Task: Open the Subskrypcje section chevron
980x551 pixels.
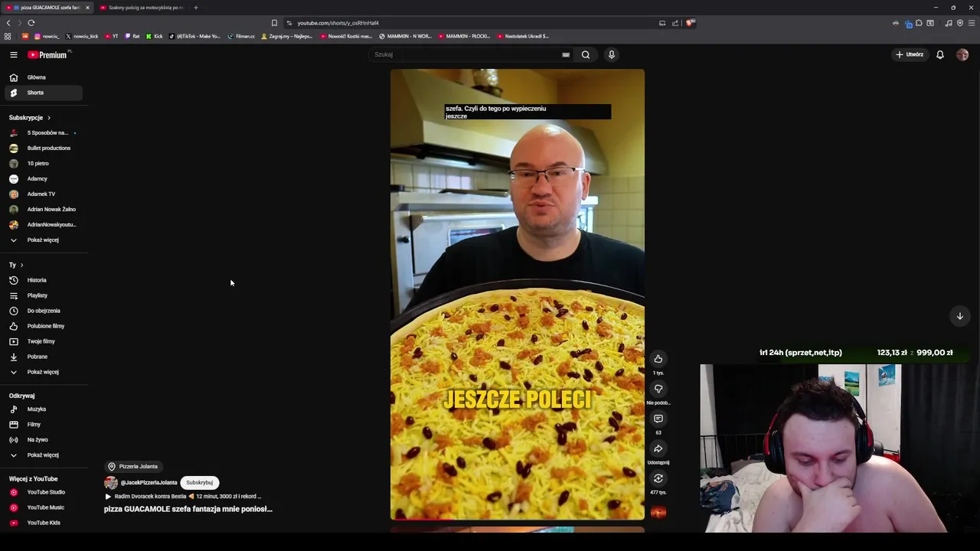Action: pos(48,118)
